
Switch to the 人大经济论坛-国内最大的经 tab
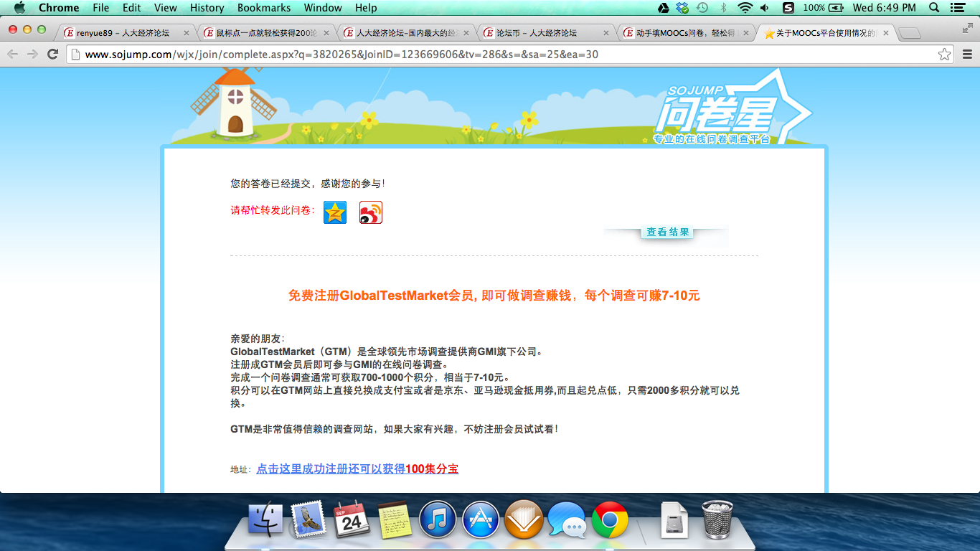click(405, 33)
